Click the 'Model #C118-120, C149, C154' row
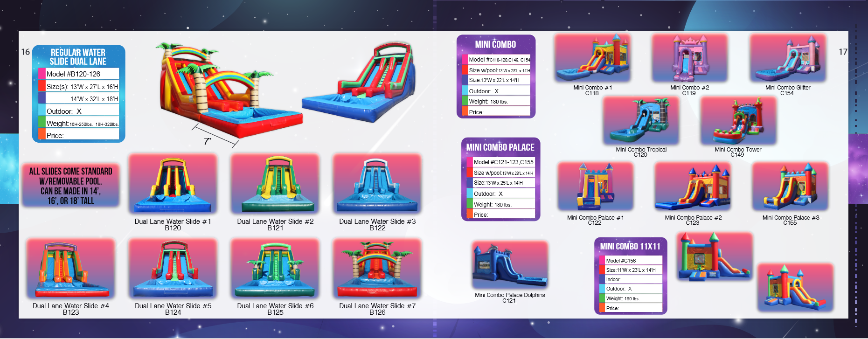The height and width of the screenshot is (339, 868). click(x=496, y=59)
